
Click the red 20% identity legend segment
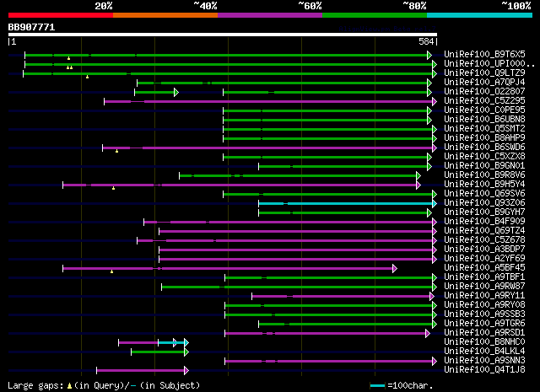click(61, 15)
